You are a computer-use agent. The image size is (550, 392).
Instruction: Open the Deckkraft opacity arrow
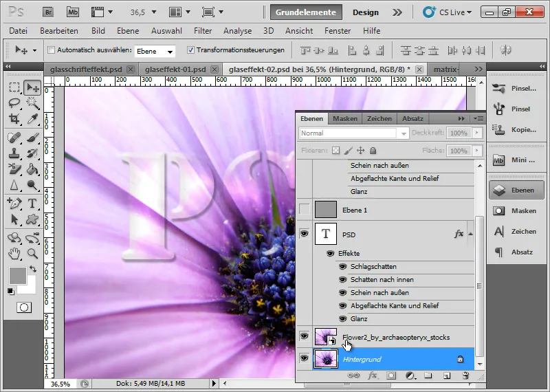(x=476, y=133)
